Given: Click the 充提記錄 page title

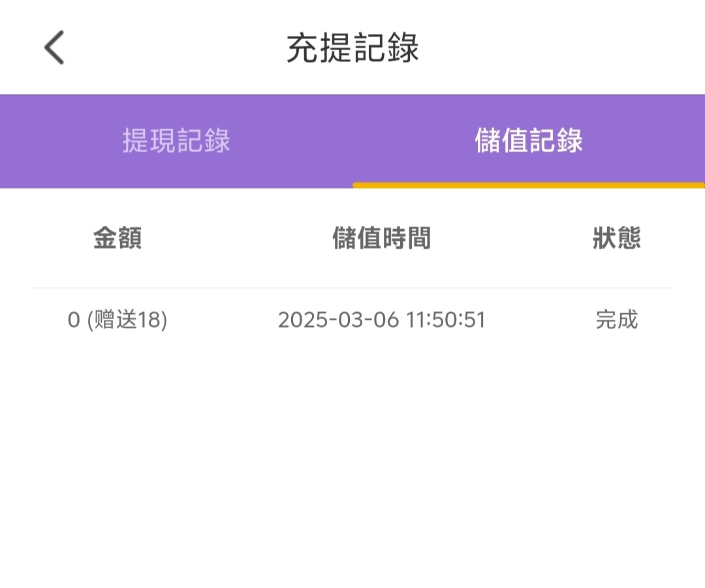Looking at the screenshot, I should (x=352, y=48).
